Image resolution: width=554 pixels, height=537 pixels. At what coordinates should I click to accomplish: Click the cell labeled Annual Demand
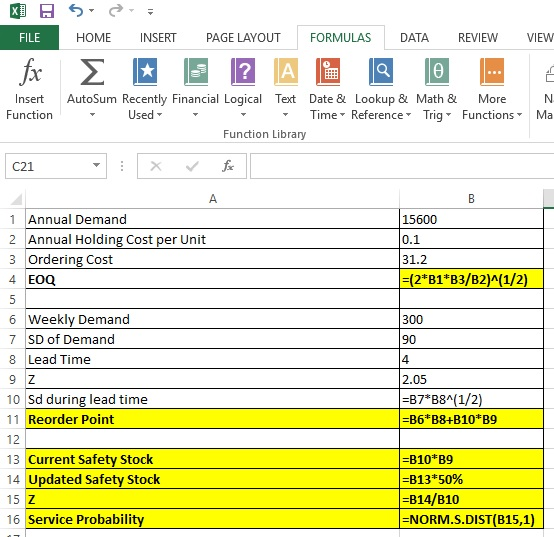(212, 219)
